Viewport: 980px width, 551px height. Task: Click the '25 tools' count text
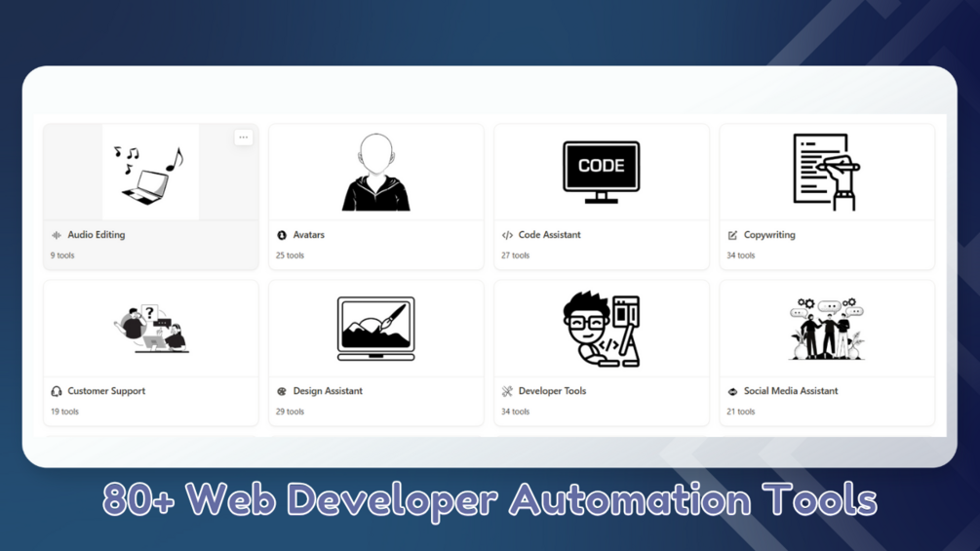[290, 256]
